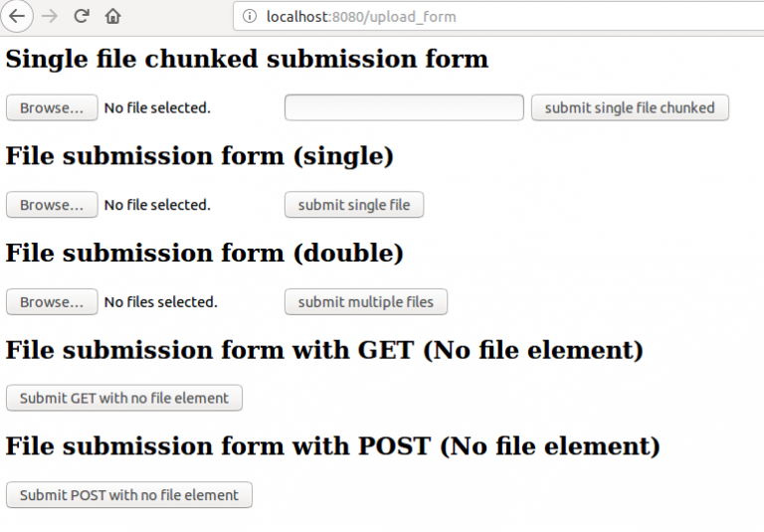Click the 'Single file chunked submission form' heading

click(x=247, y=59)
